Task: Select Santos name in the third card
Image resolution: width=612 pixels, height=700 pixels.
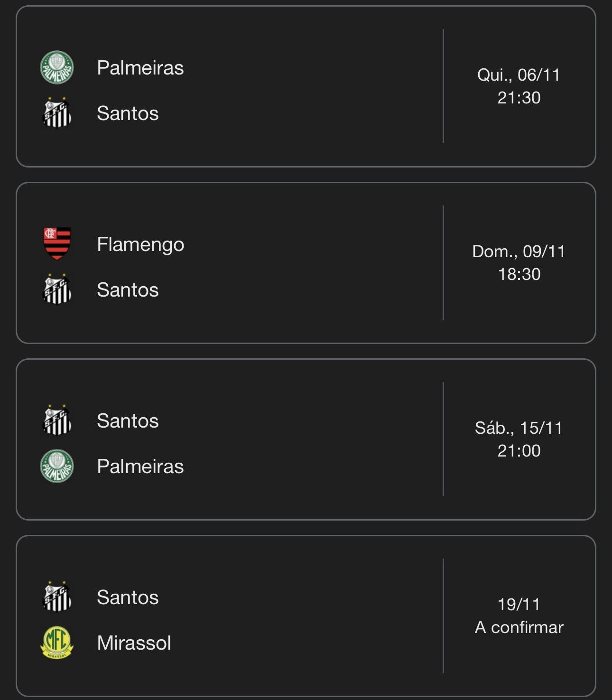Action: 128,421
